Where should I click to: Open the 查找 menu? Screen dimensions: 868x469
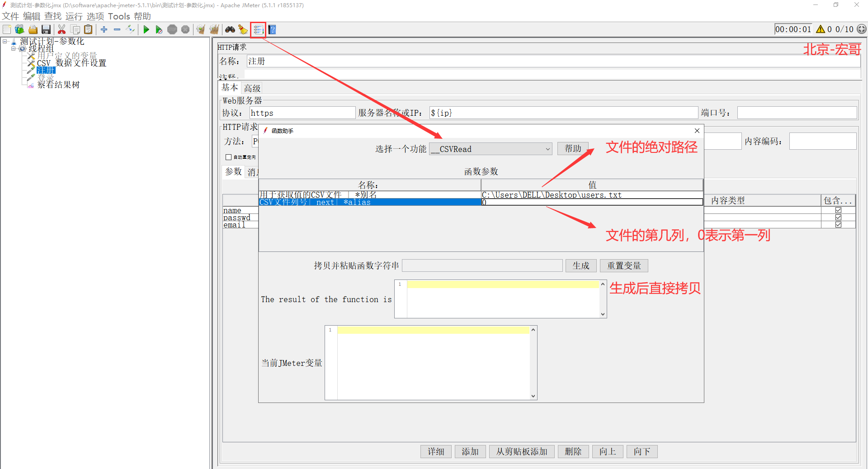coord(53,16)
